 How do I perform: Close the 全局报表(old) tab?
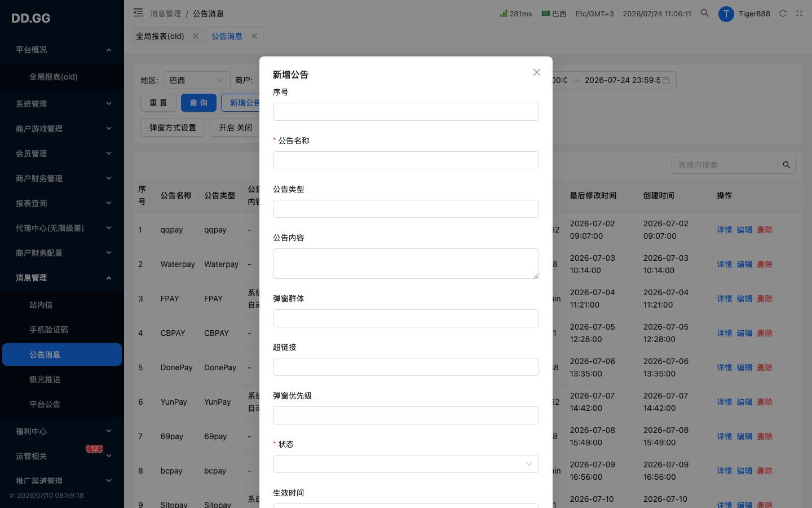tap(196, 36)
